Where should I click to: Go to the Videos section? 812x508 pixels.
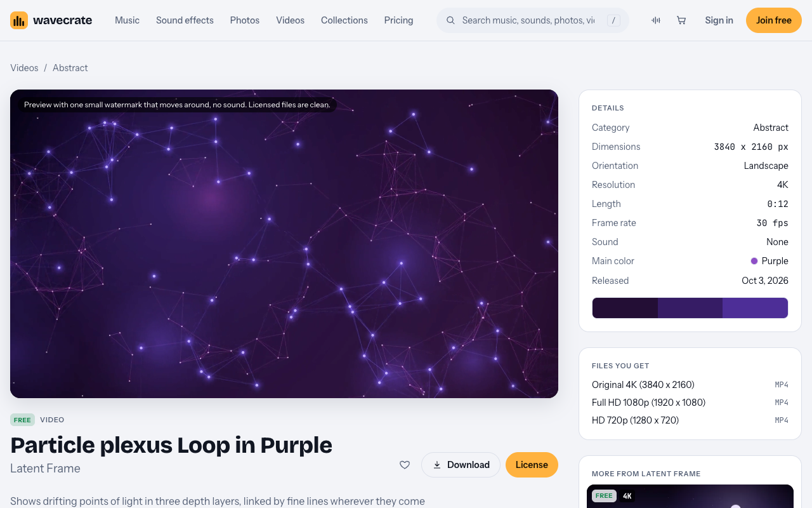click(290, 20)
